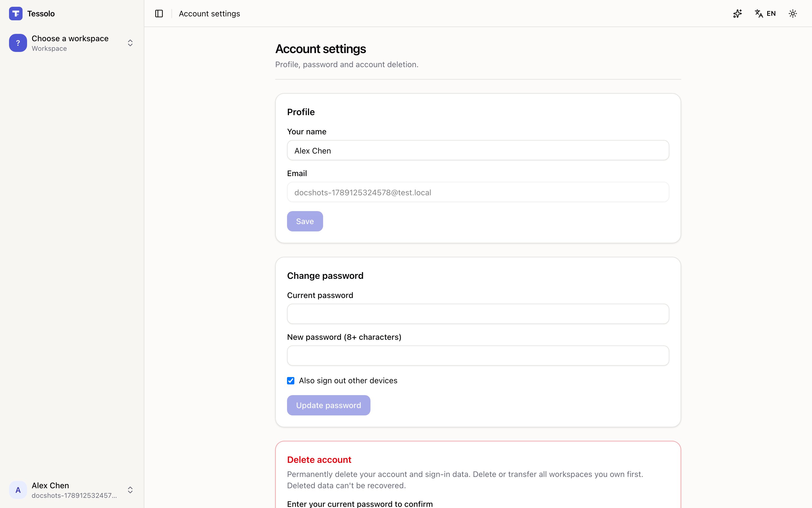
Task: Click the disabled Email field
Action: pyautogui.click(x=478, y=192)
